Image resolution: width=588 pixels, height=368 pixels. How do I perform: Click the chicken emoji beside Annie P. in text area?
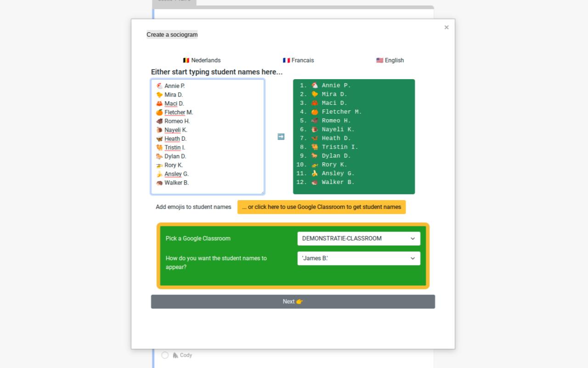pos(159,86)
